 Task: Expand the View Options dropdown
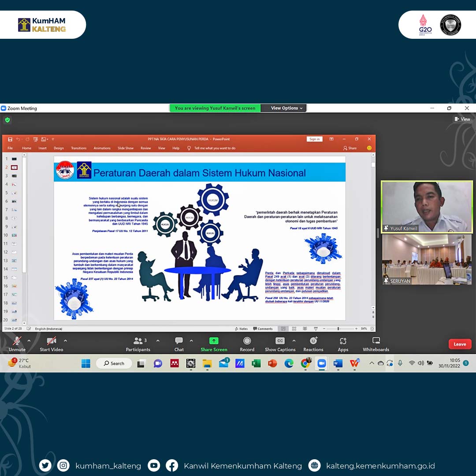pyautogui.click(x=286, y=108)
